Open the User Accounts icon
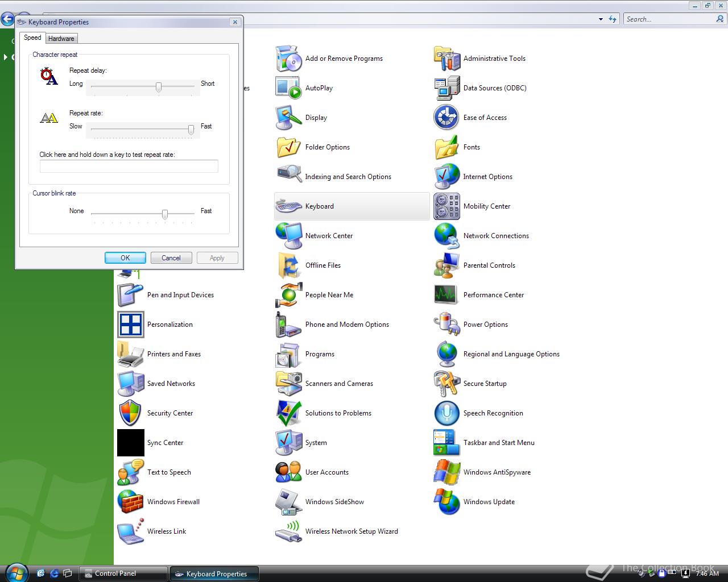This screenshot has height=582, width=728. [288, 472]
